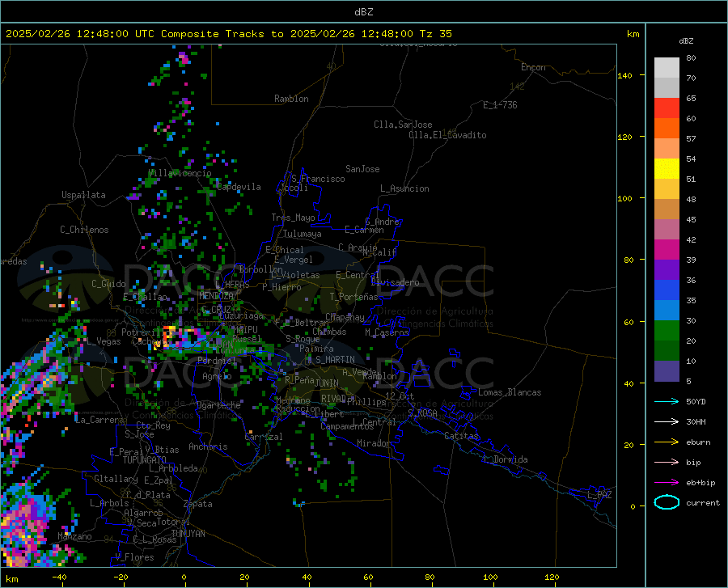The image size is (728, 588).
Task: Click the 'Tulumaya' map label
Action: 302,234
